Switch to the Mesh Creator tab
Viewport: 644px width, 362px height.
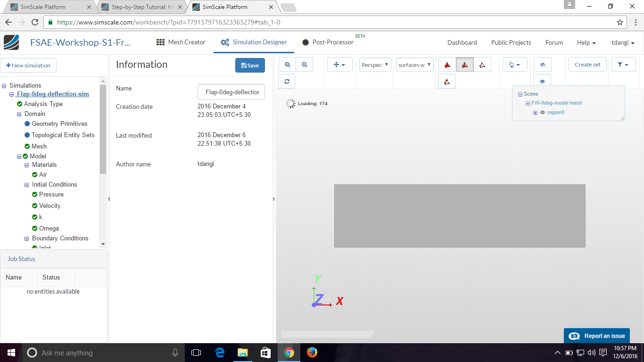(181, 42)
